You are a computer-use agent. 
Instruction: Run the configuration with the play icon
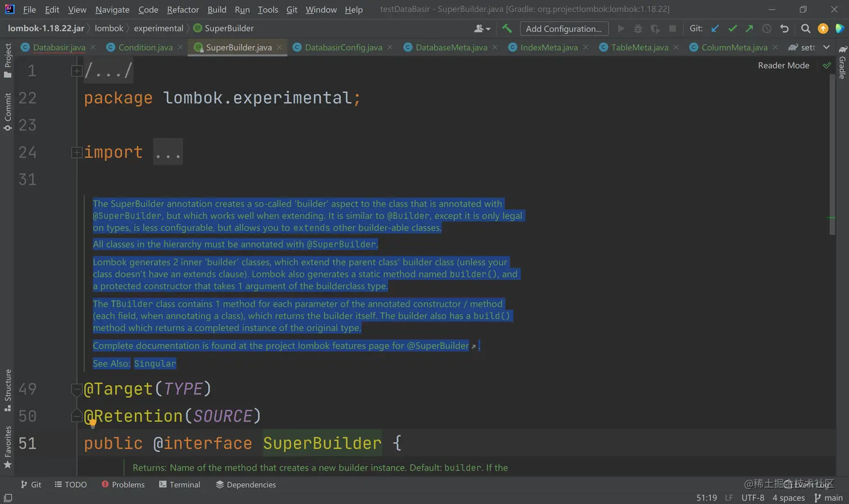(x=621, y=29)
